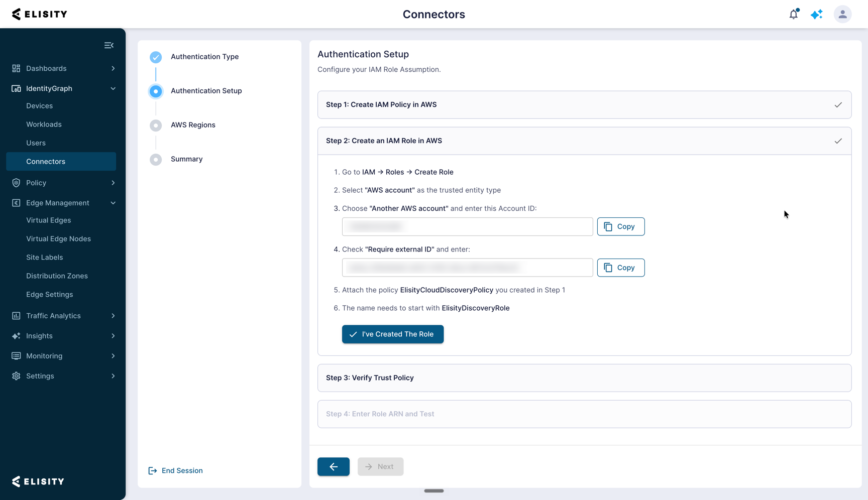Viewport: 868px width, 500px height.
Task: Click the IdentityGraph sidebar icon
Action: [16, 88]
